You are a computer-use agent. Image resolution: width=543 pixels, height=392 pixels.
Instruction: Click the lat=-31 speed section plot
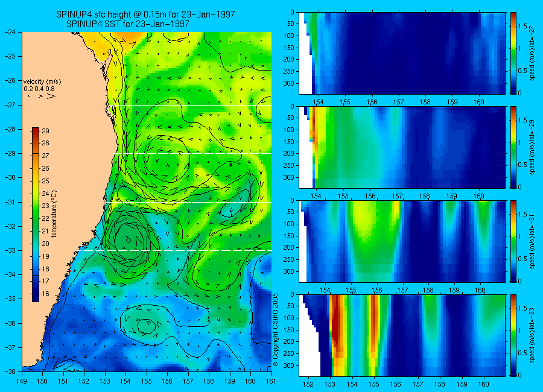tap(402, 241)
